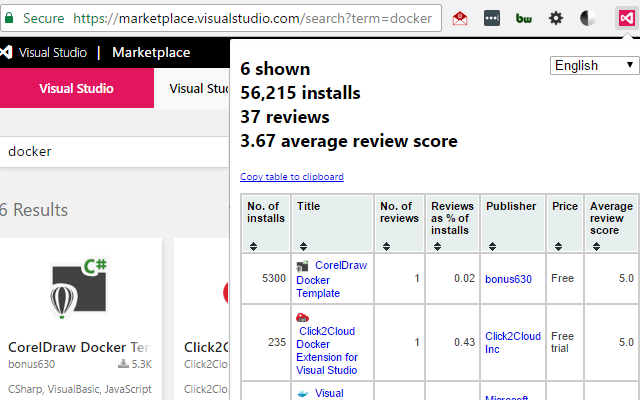The width and height of the screenshot is (640, 400).
Task: Click the green secure padlock icon
Action: tap(9, 18)
